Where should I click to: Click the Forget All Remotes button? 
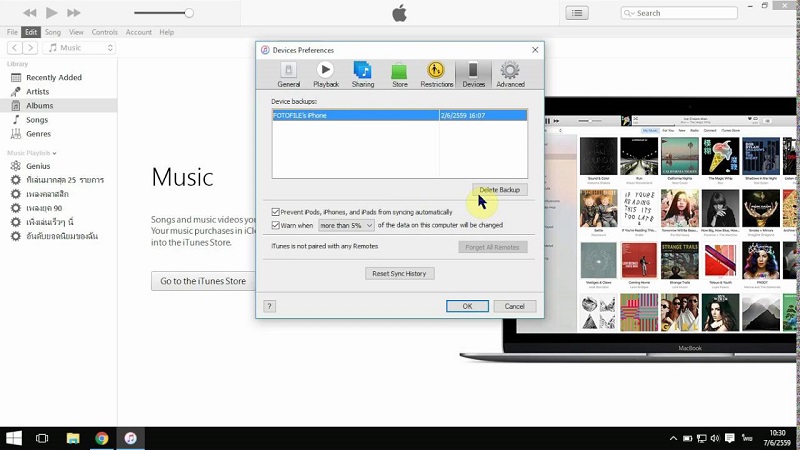(x=492, y=247)
